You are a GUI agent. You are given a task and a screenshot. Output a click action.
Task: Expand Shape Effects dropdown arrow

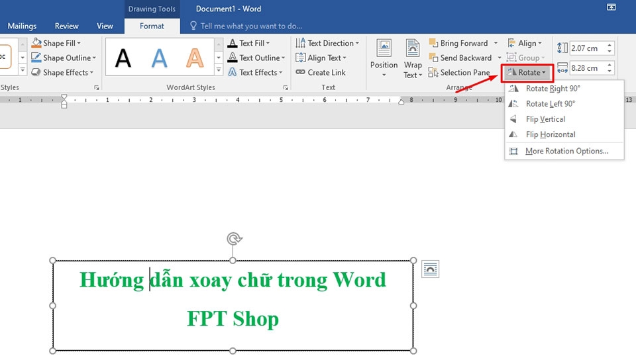91,73
